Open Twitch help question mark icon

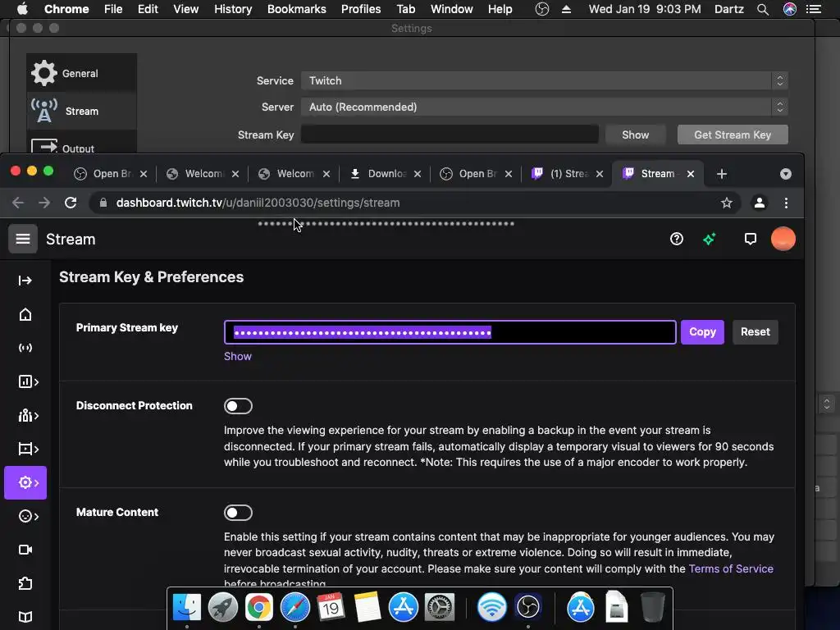pos(677,239)
